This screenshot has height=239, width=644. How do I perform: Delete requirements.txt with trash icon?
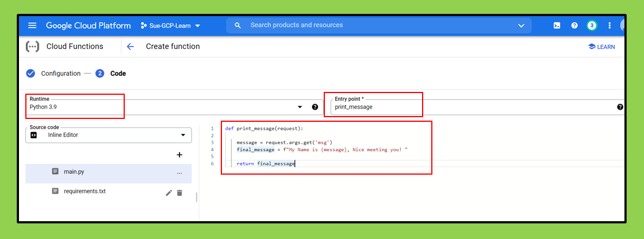pyautogui.click(x=179, y=192)
